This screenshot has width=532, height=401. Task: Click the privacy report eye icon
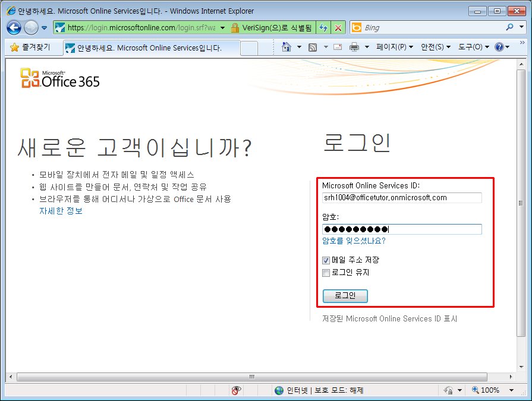point(236,390)
